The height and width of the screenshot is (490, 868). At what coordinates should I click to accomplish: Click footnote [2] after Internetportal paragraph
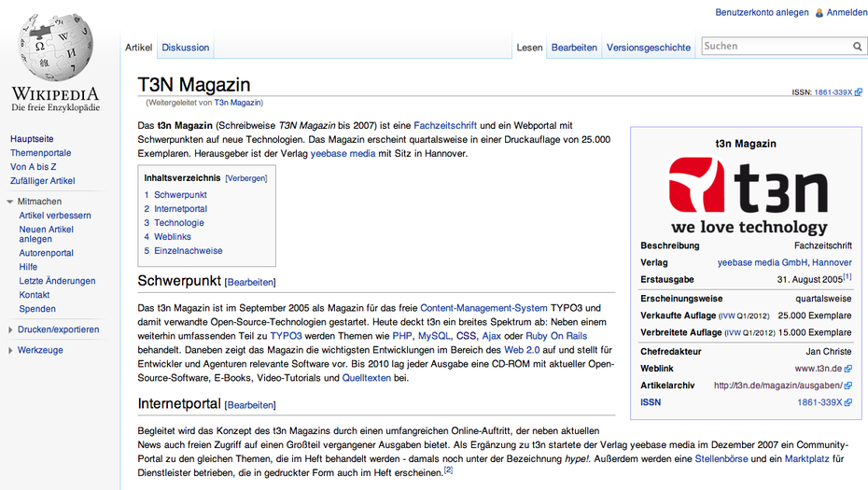coord(448,470)
